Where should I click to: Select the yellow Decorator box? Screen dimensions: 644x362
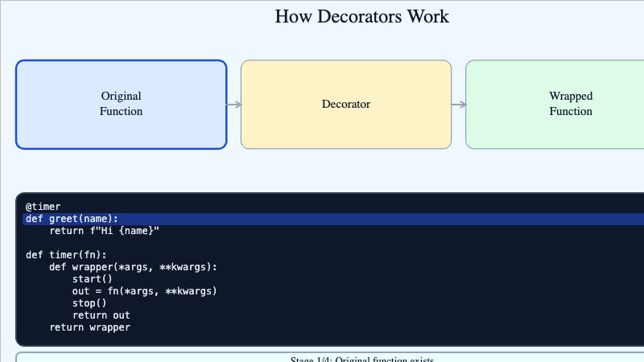pos(346,105)
